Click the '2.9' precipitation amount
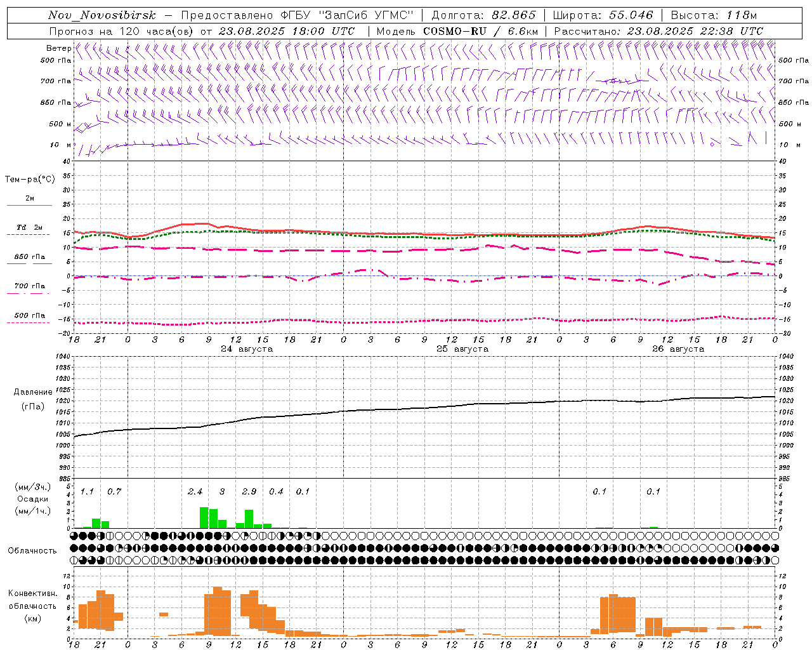Image resolution: width=812 pixels, height=650 pixels. pos(249,491)
